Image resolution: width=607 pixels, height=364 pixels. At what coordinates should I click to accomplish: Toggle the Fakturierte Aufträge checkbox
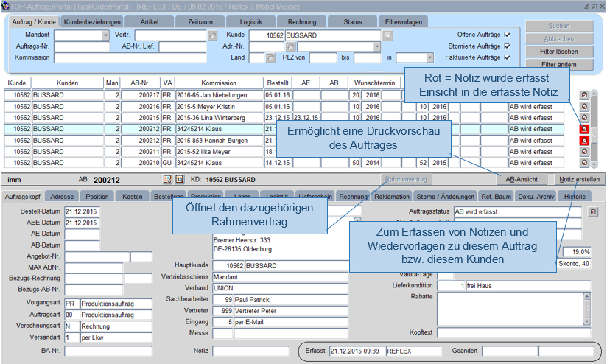tap(507, 57)
